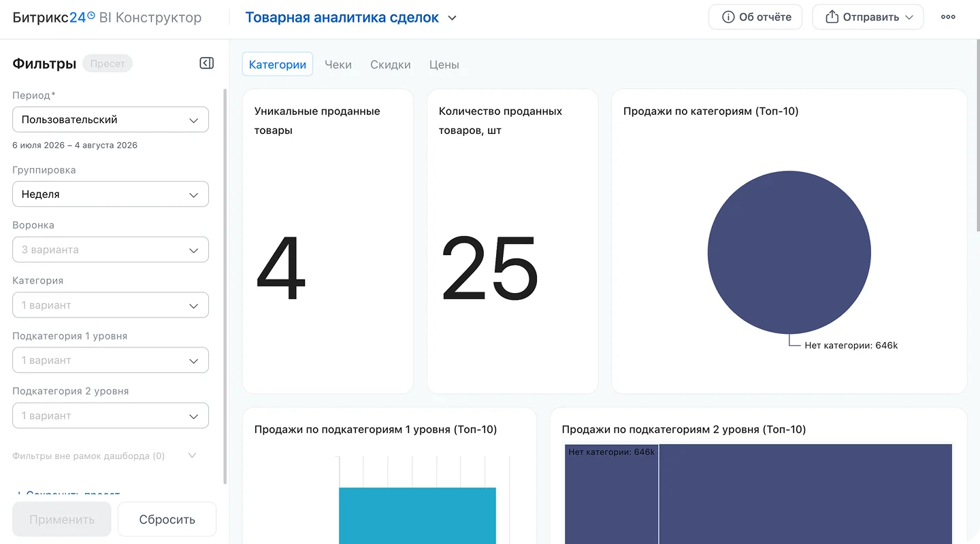
Task: Click the Нет категории: 646k pie label
Action: (851, 345)
